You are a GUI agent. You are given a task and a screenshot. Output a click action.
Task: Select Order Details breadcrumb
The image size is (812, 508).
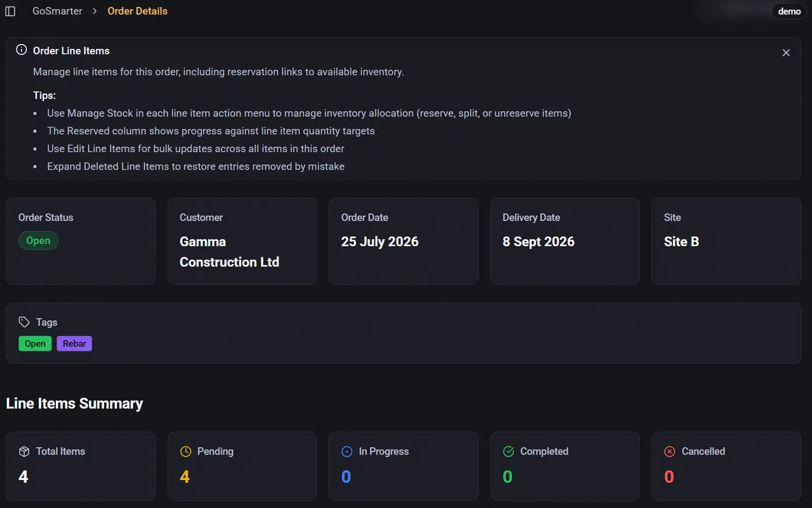click(x=137, y=11)
